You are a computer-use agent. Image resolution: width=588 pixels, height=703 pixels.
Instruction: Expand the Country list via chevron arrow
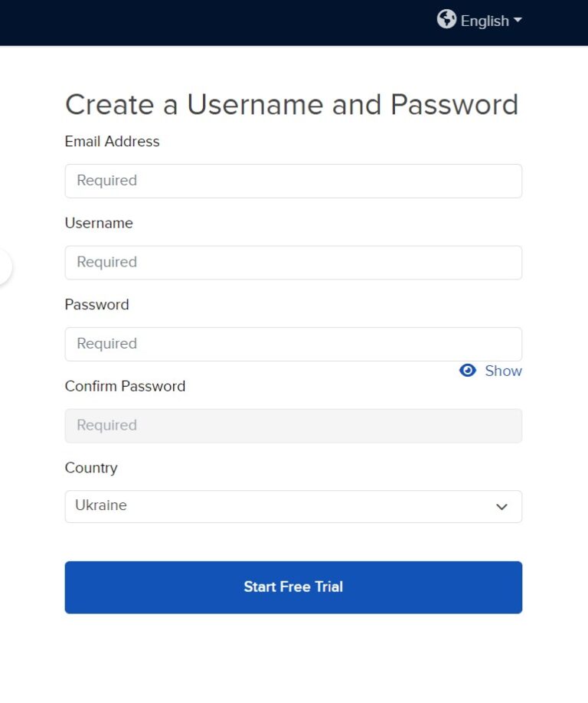click(501, 507)
